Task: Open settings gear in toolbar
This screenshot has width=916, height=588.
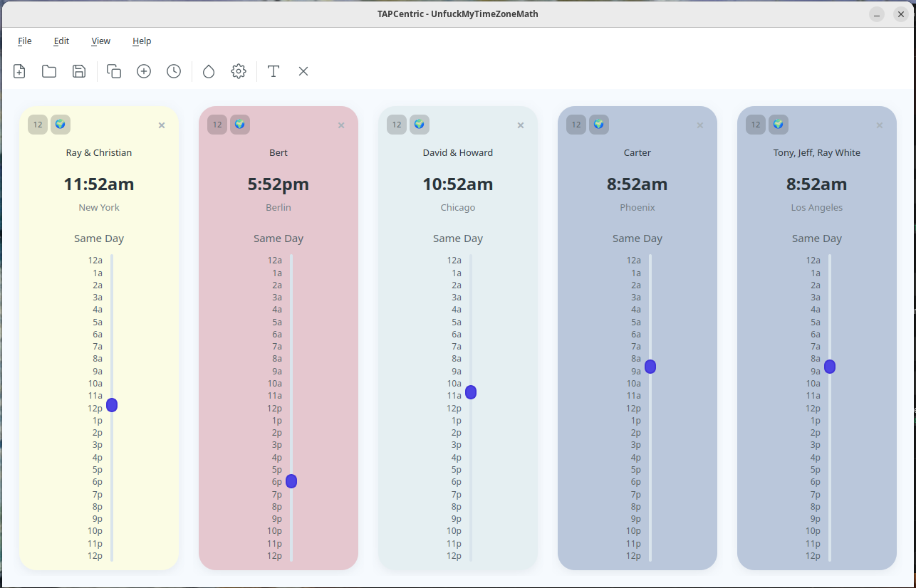Action: pyautogui.click(x=239, y=71)
